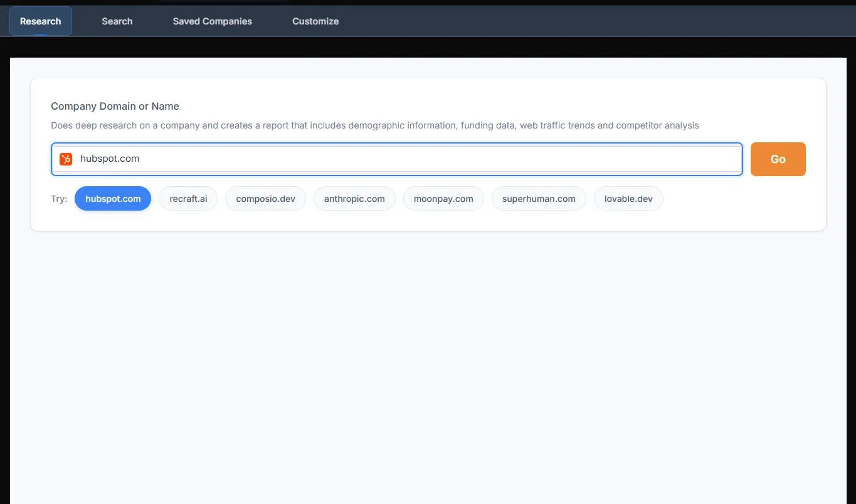This screenshot has height=504, width=856.
Task: Pick the anthropic.com suggestion chip
Action: pos(354,199)
